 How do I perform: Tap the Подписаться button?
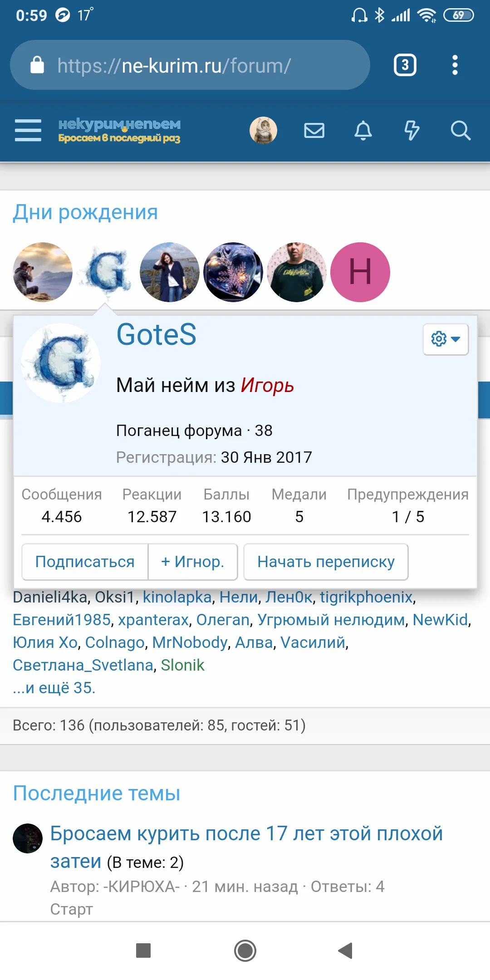(85, 562)
